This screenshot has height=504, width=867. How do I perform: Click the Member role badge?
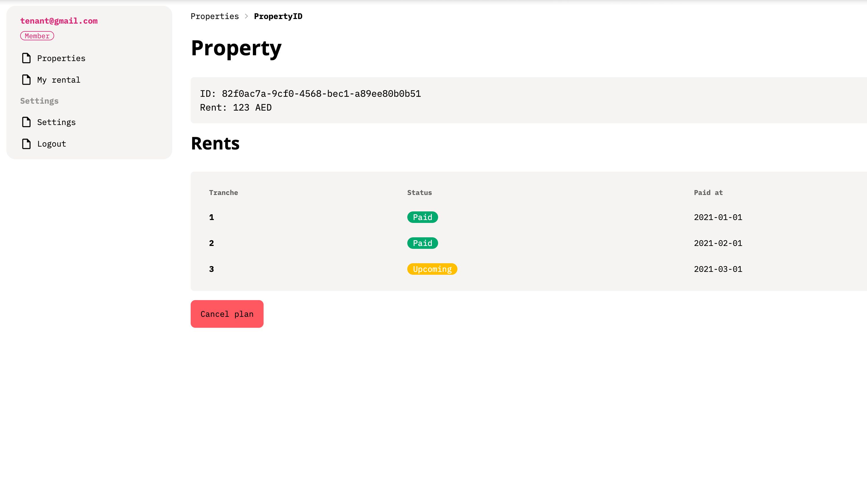37,36
